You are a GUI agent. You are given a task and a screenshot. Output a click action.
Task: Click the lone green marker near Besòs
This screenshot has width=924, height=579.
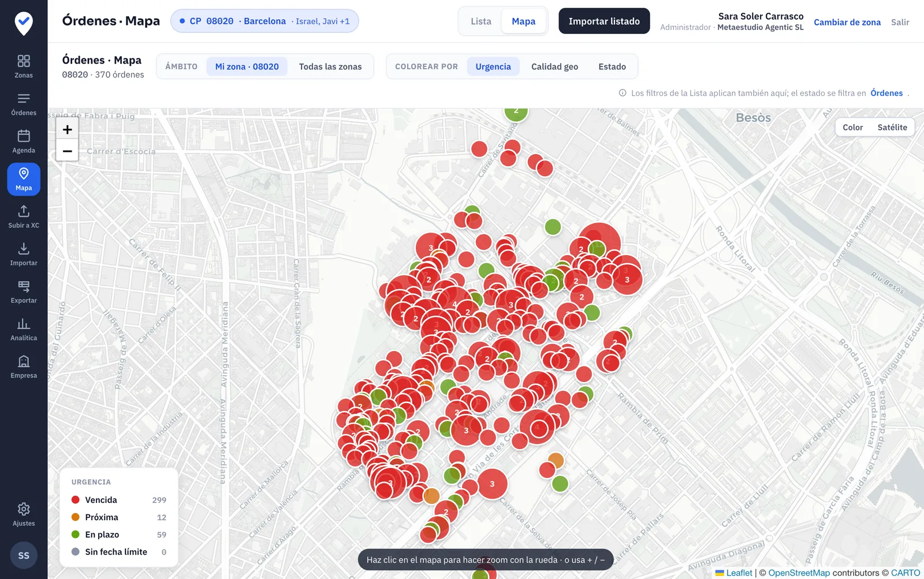[553, 227]
